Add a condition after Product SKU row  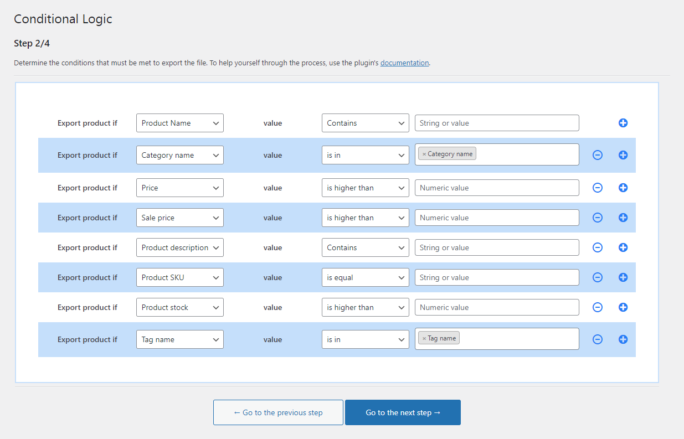coord(622,278)
